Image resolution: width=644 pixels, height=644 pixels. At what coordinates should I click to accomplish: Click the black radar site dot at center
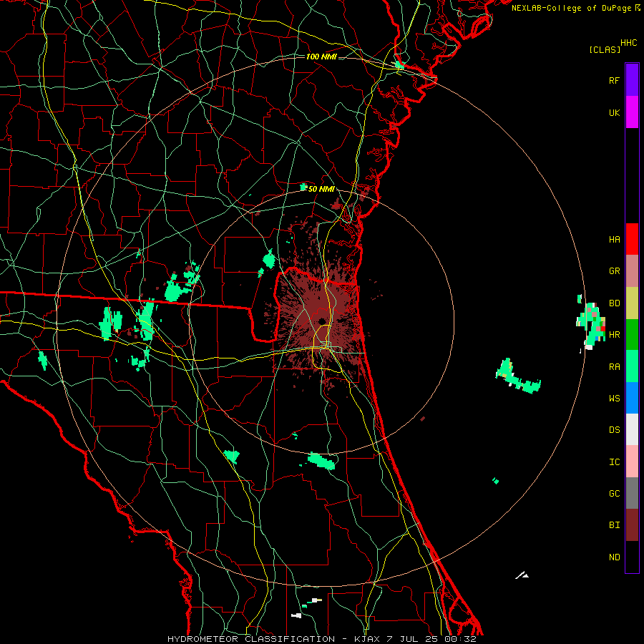coord(321,321)
